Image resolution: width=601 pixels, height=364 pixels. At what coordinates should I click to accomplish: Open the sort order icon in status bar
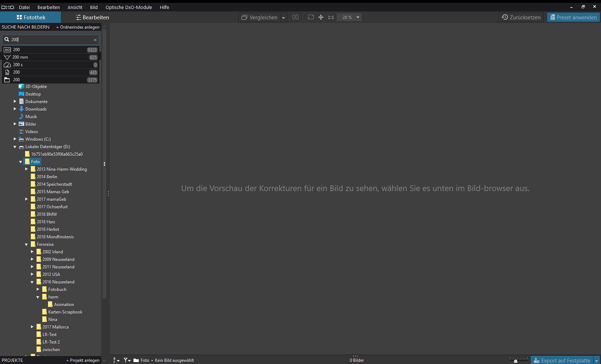(116, 360)
